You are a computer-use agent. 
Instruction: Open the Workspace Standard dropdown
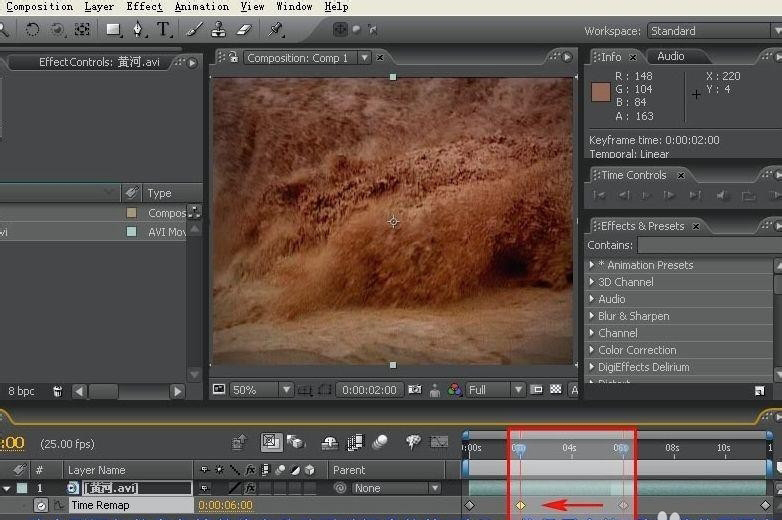[713, 31]
